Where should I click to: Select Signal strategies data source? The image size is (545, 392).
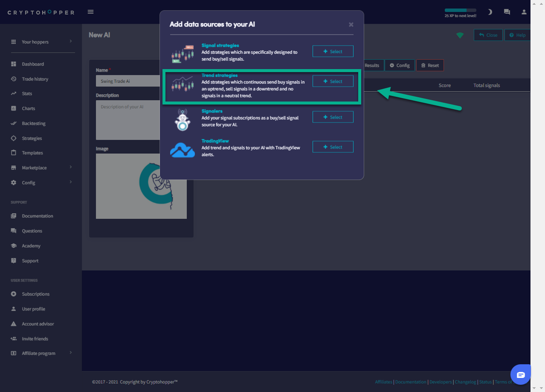(x=333, y=51)
